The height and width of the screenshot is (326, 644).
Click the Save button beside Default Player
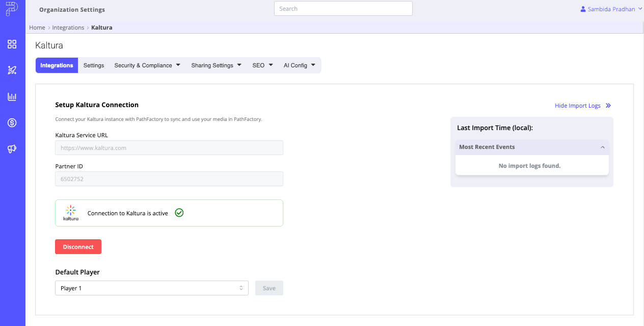pos(269,288)
